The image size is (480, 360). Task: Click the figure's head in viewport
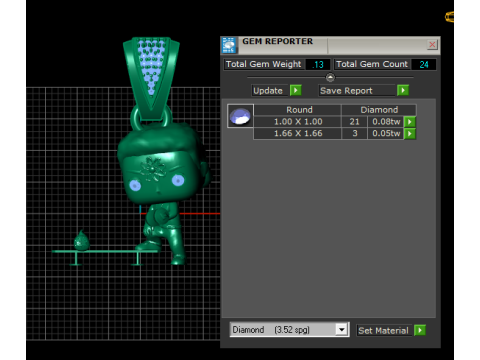[x=162, y=163]
